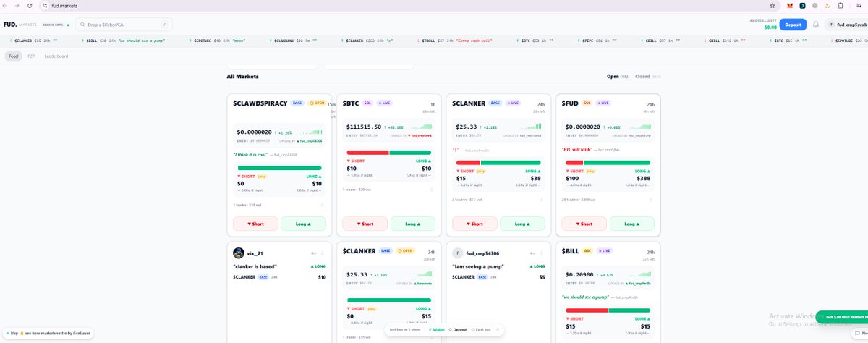The image size is (868, 343).
Task: Click Short on the top $CLANKER LIVE card
Action: point(474,224)
